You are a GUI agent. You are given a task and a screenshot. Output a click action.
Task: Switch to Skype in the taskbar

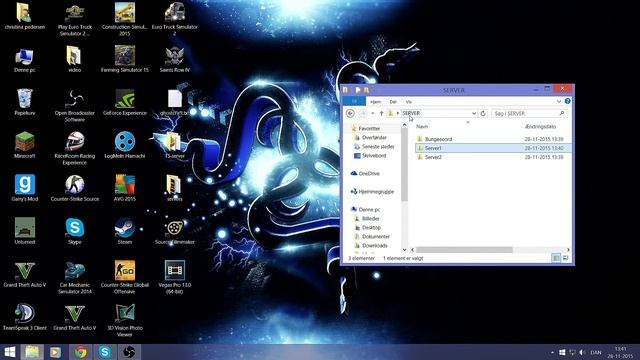104,352
